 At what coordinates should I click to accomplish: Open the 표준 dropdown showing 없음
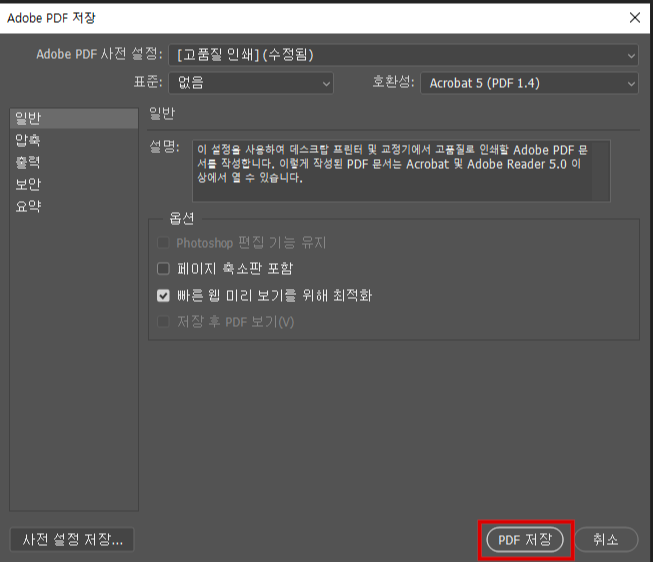click(x=251, y=83)
